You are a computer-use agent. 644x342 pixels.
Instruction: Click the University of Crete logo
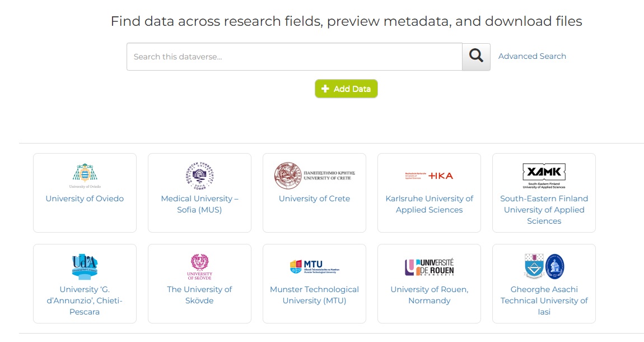tap(314, 175)
